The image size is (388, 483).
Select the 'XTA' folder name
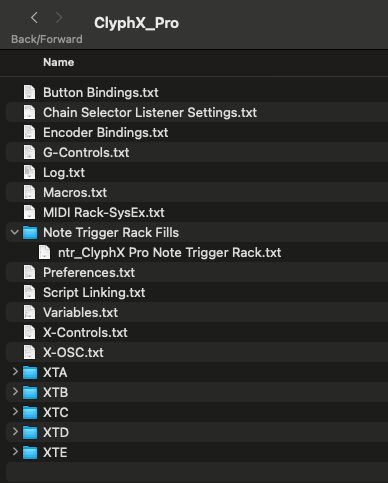(55, 373)
